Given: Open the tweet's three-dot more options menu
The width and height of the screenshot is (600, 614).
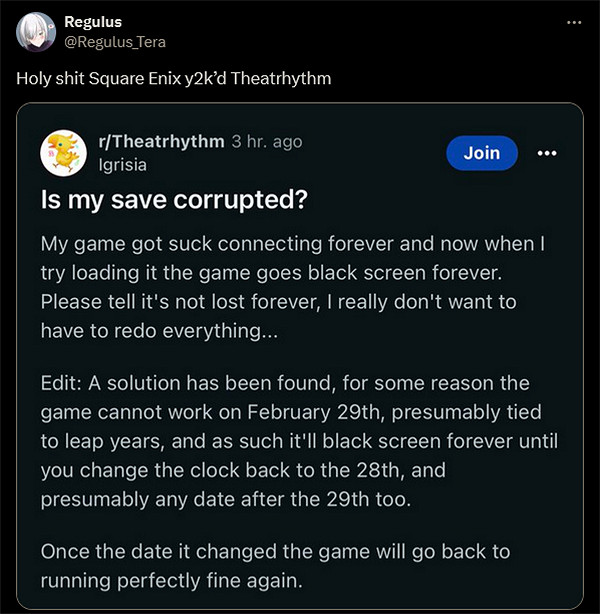Looking at the screenshot, I should [x=573, y=22].
